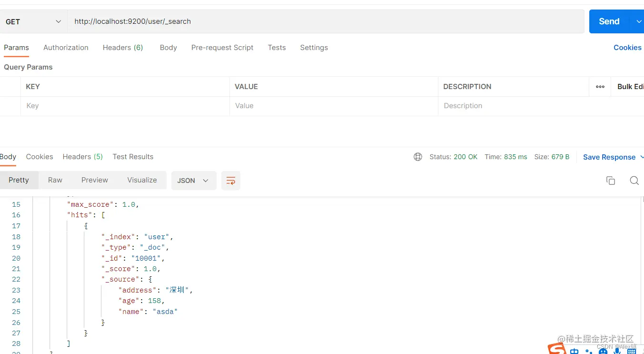The image size is (644, 354).
Task: Click the Key input cell
Action: coord(125,106)
